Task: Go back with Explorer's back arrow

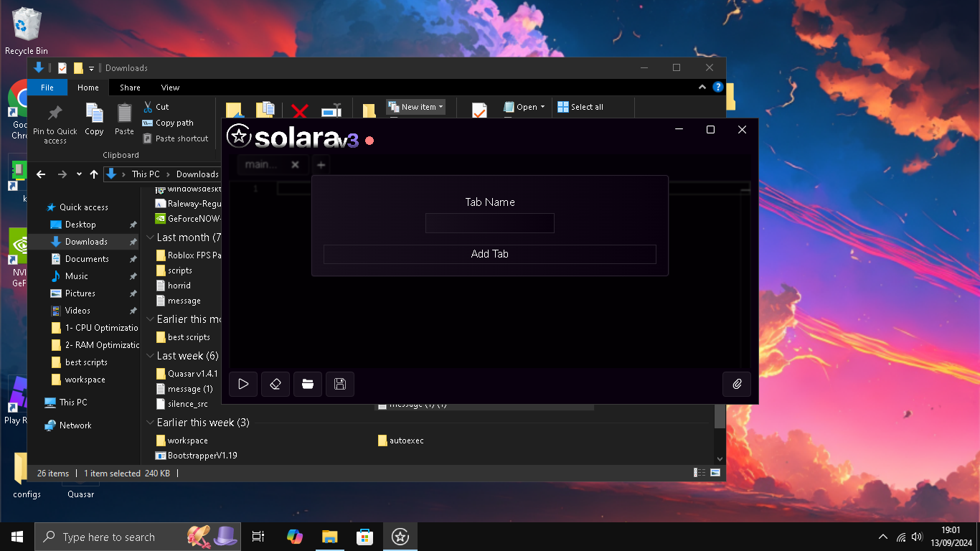Action: click(x=41, y=174)
